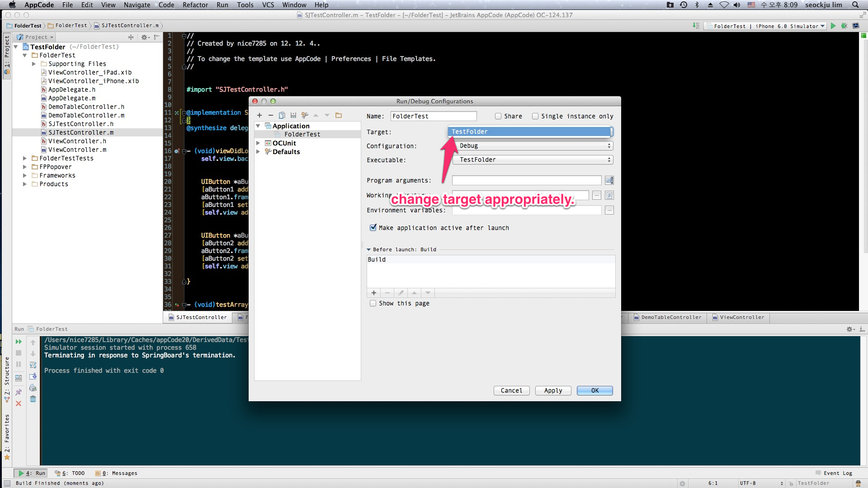Open the Structure side panel

coord(7,379)
